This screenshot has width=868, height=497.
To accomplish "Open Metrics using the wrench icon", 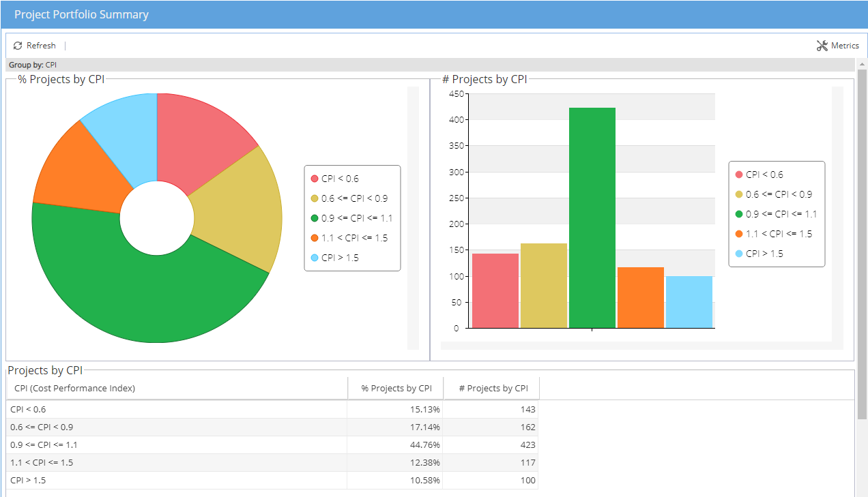I will tap(822, 45).
